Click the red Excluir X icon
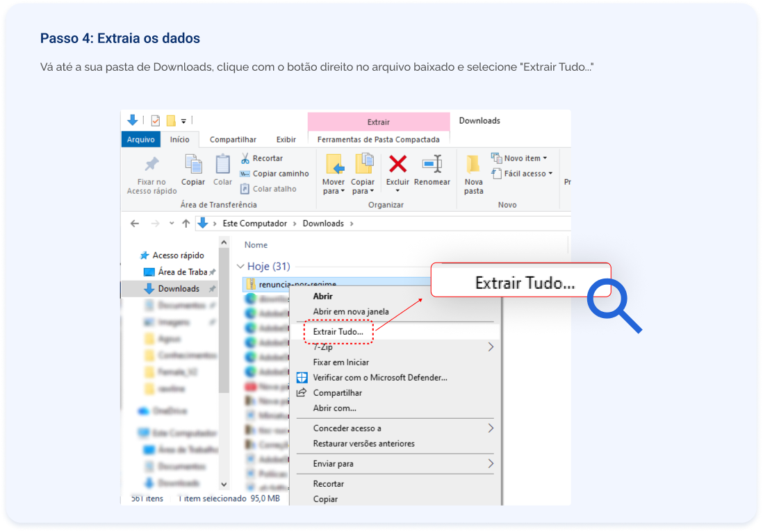 tap(397, 164)
